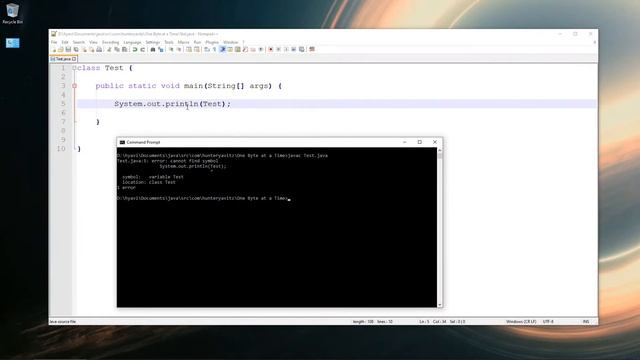Open the Window menu
640x360 pixels.
point(231,42)
